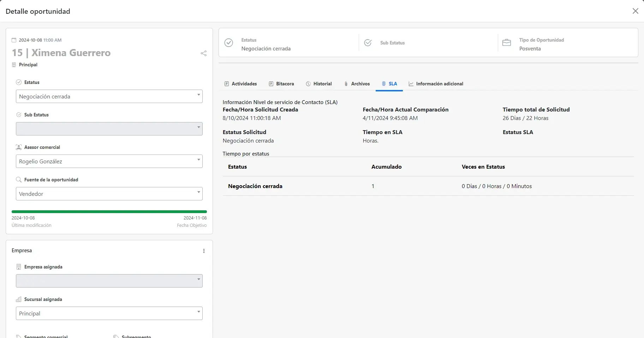Image resolution: width=644 pixels, height=338 pixels.
Task: Click the Actividades tab icon
Action: coord(227,84)
